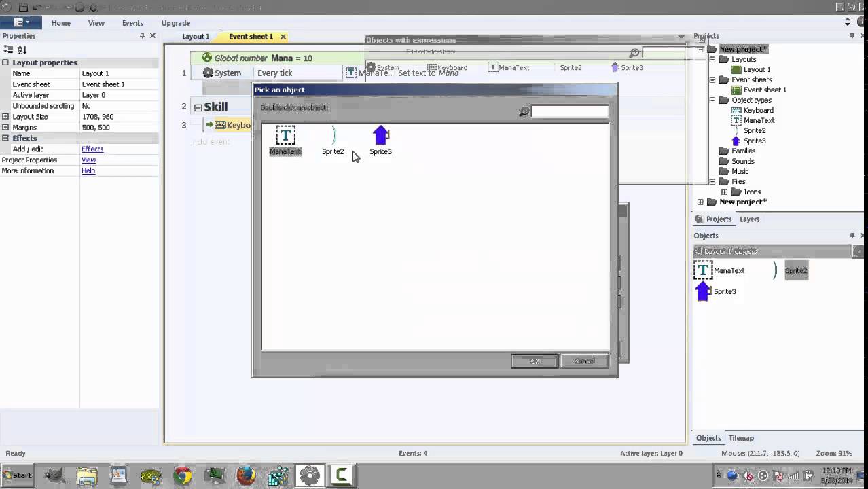Select Keyboard in the Projects tree
Viewport: 868px width, 489px height.
click(758, 111)
